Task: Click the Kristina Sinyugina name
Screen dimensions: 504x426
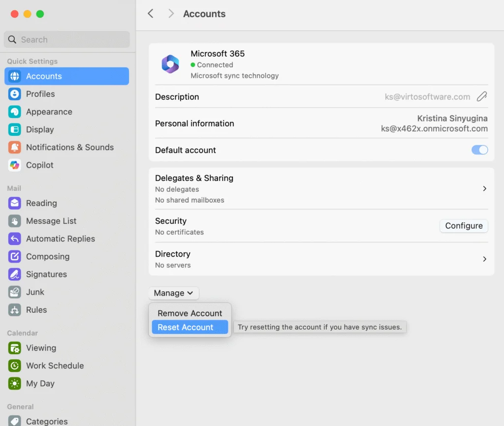Action: point(452,119)
